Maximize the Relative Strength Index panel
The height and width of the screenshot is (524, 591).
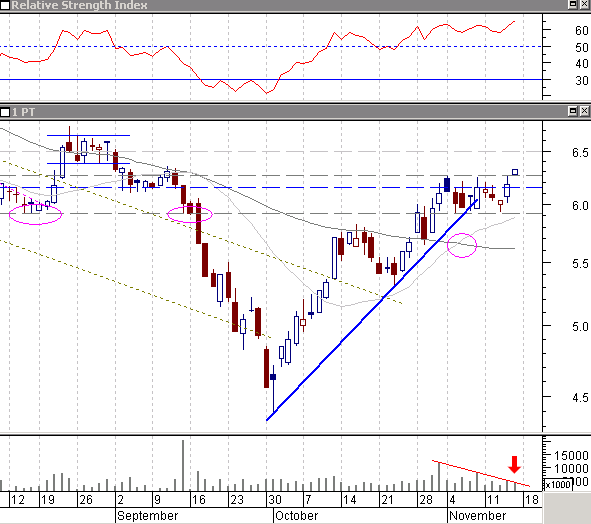(x=573, y=5)
